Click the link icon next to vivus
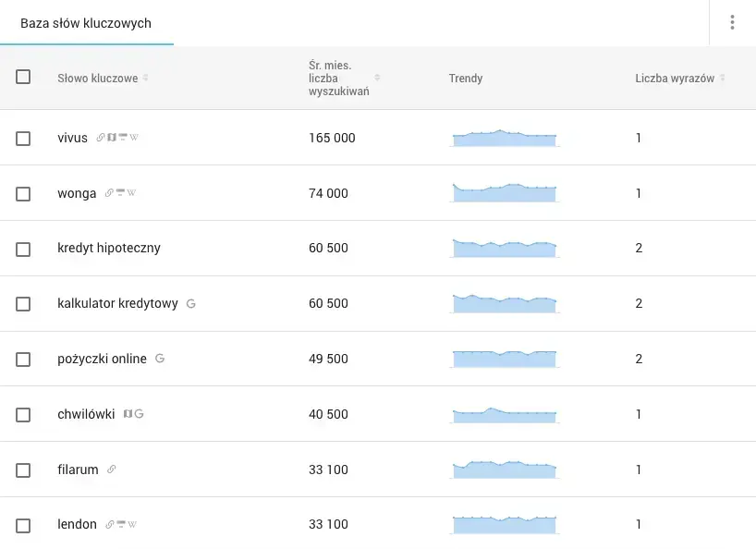This screenshot has width=756, height=549. 101,138
